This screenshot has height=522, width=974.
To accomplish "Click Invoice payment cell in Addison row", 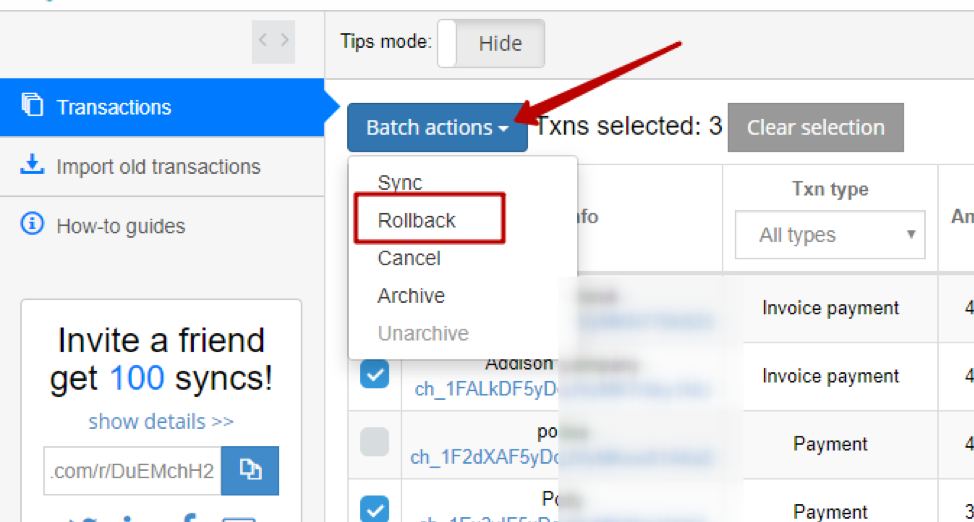I will 831,376.
